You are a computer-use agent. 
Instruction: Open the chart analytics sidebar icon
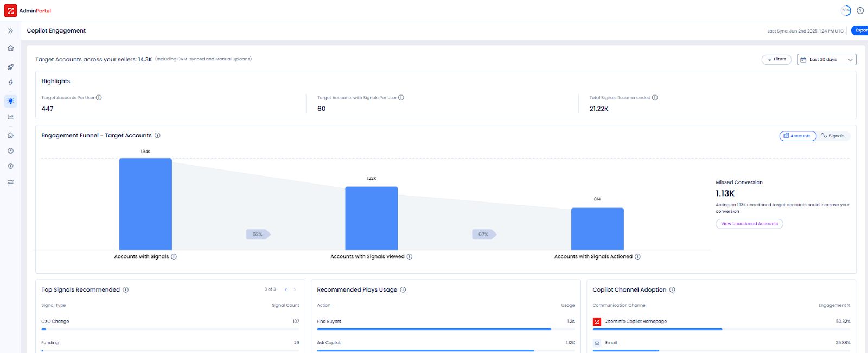tap(10, 117)
